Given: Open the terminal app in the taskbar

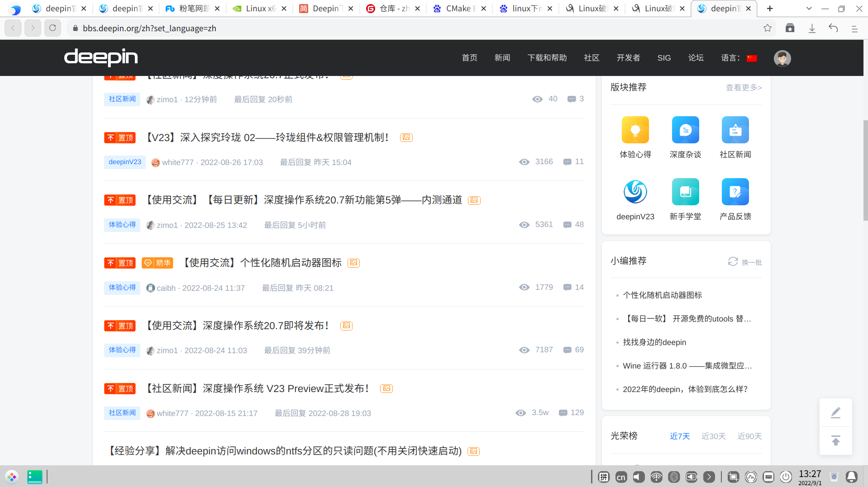Looking at the screenshot, I should (35, 477).
